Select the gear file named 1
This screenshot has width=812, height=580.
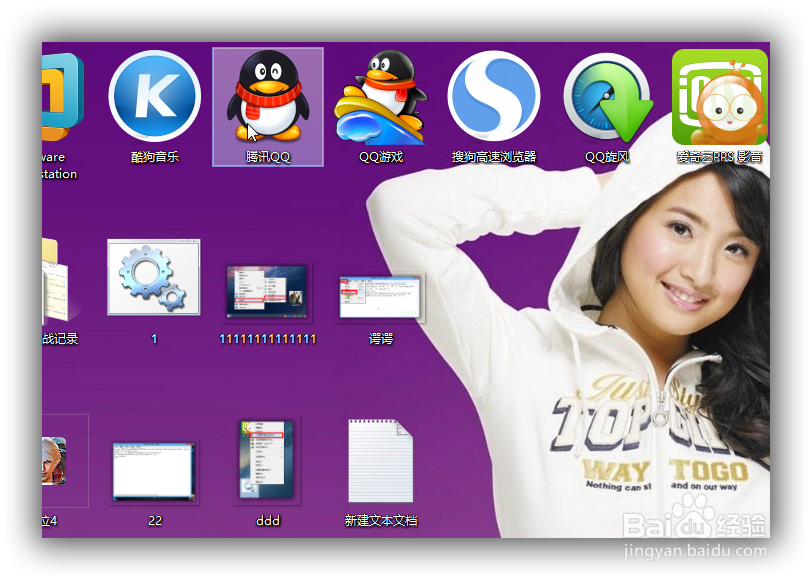click(x=154, y=277)
